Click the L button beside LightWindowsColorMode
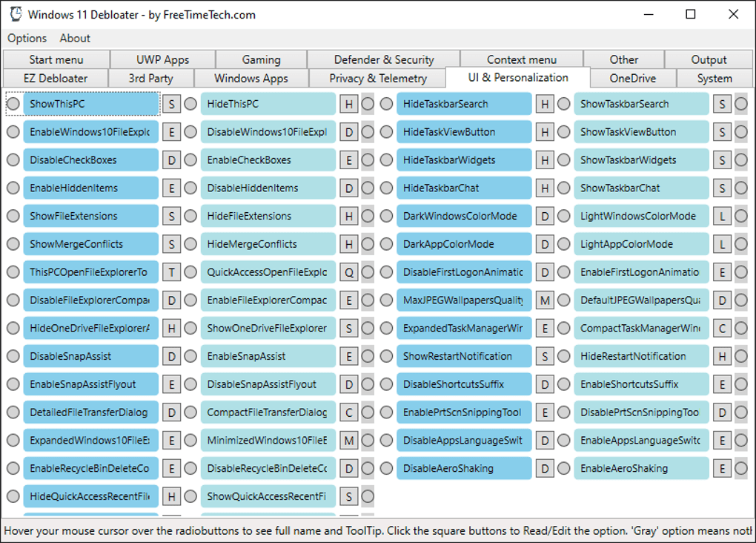756x543 pixels. point(722,216)
